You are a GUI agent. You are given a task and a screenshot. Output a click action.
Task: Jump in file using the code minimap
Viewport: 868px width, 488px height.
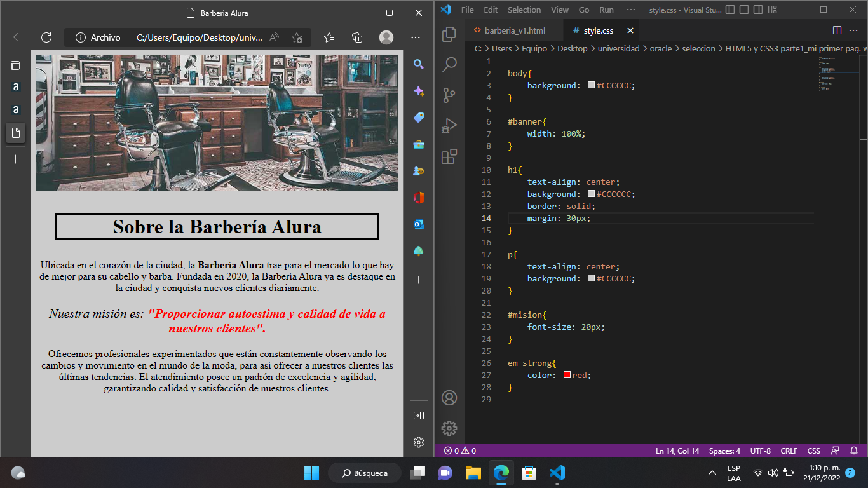tap(837, 73)
